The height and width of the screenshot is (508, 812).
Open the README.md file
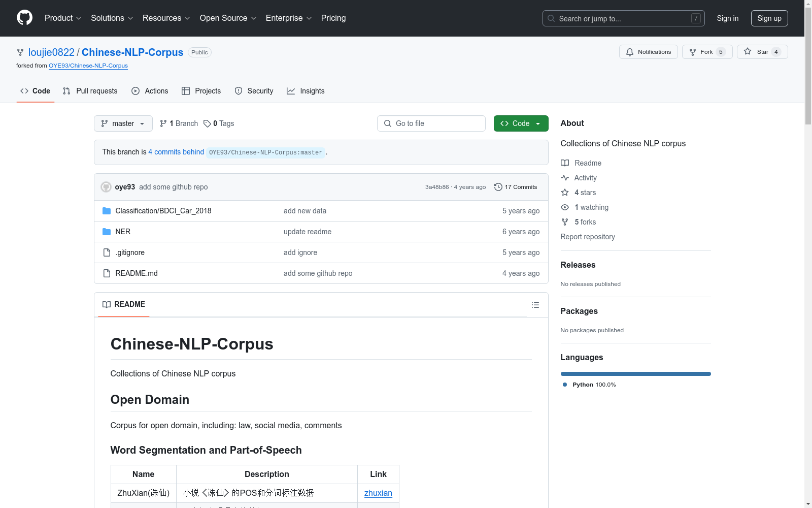coord(137,273)
